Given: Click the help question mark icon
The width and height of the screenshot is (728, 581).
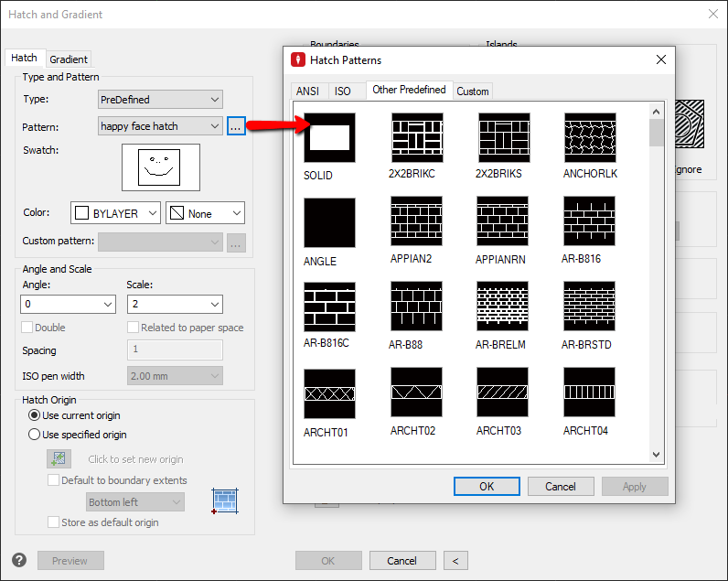Looking at the screenshot, I should click(x=19, y=560).
